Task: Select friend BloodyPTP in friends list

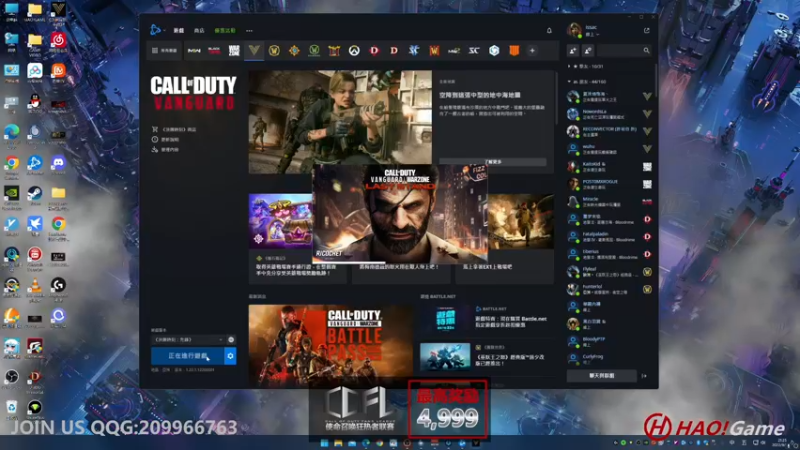Action: point(610,341)
